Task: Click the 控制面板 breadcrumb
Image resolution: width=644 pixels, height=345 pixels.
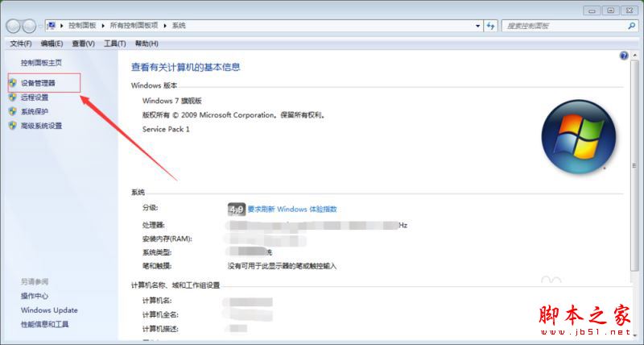Action: coord(82,26)
